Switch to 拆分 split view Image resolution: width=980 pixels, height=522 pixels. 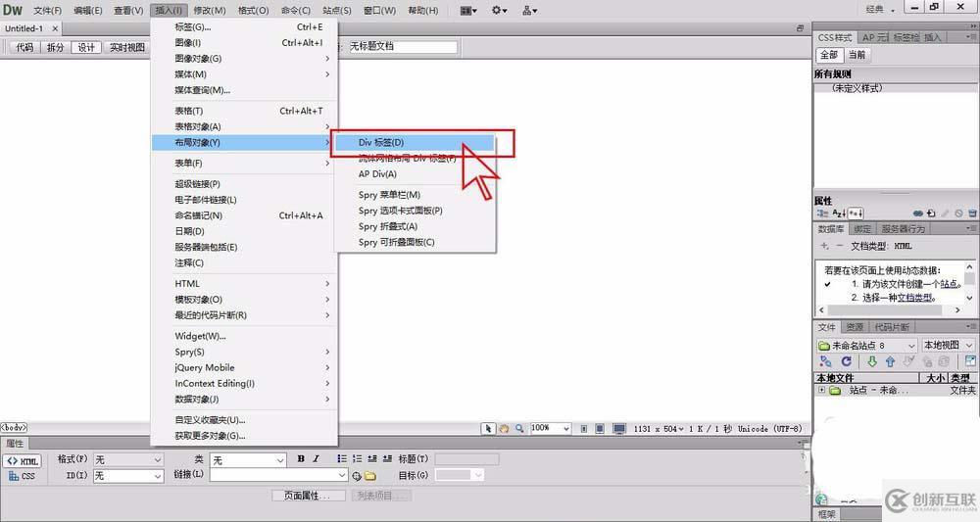point(56,47)
